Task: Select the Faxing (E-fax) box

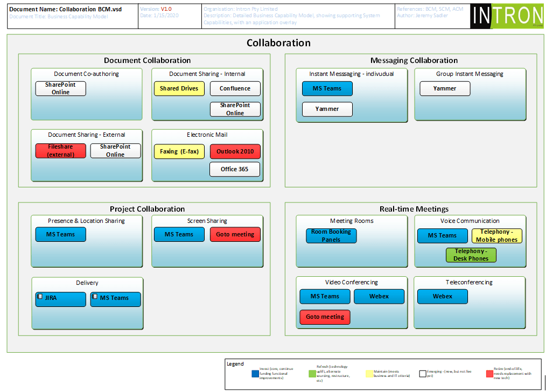Action: [x=179, y=152]
